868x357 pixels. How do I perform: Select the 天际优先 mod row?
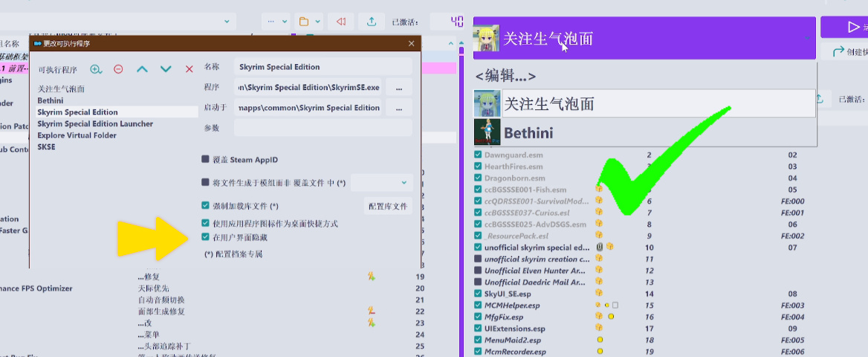[x=153, y=289]
